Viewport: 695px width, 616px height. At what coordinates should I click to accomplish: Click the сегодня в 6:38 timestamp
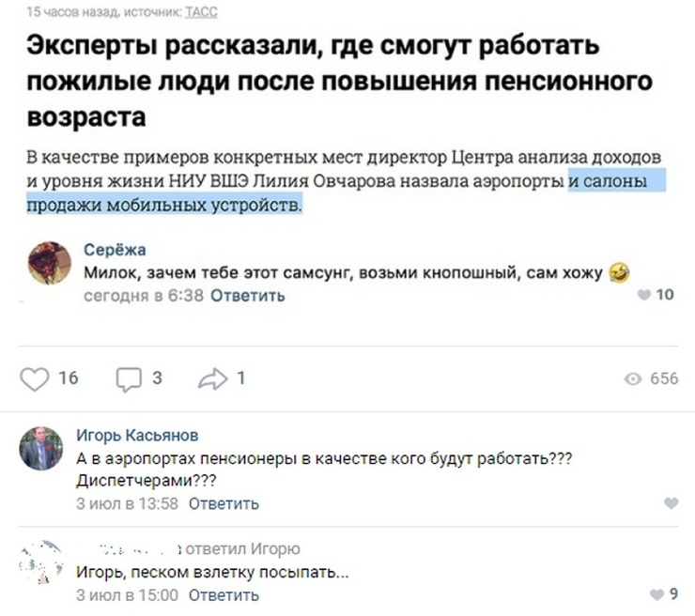click(144, 295)
